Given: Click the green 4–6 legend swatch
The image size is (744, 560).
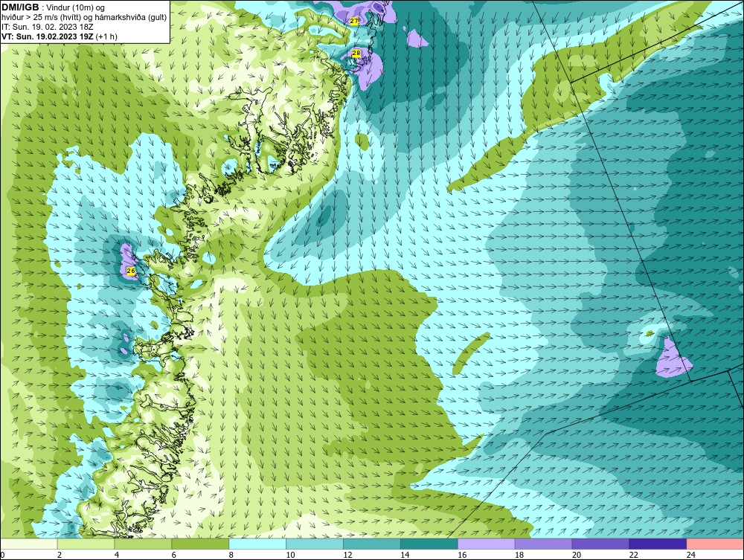Looking at the screenshot, I should point(143,544).
